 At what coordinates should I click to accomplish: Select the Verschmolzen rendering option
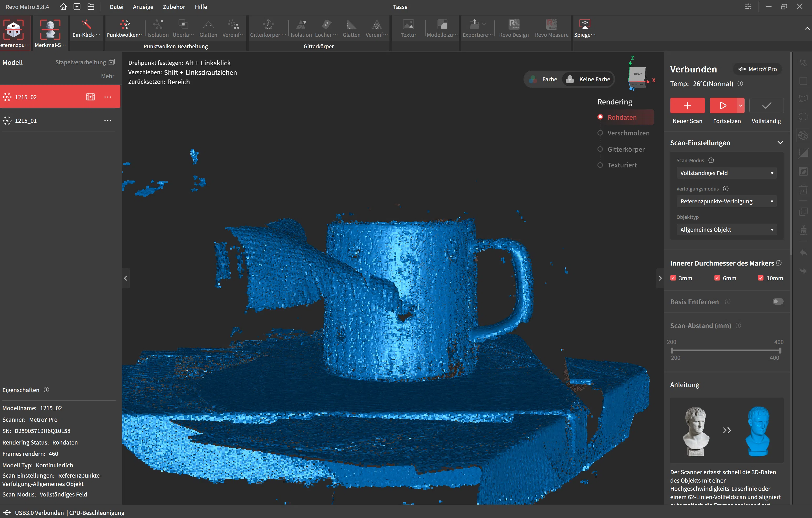click(x=628, y=133)
